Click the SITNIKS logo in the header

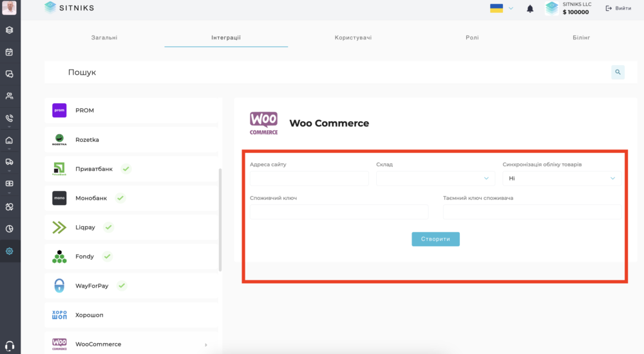click(69, 8)
